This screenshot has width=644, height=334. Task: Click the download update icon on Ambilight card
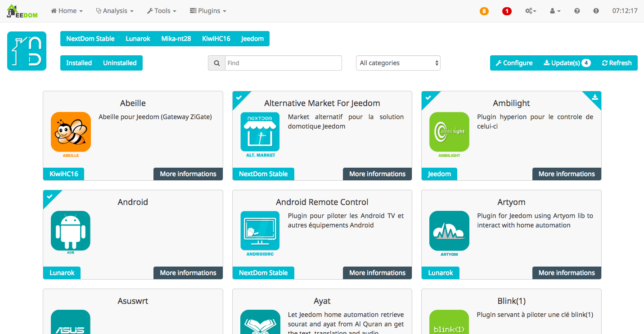point(594,97)
